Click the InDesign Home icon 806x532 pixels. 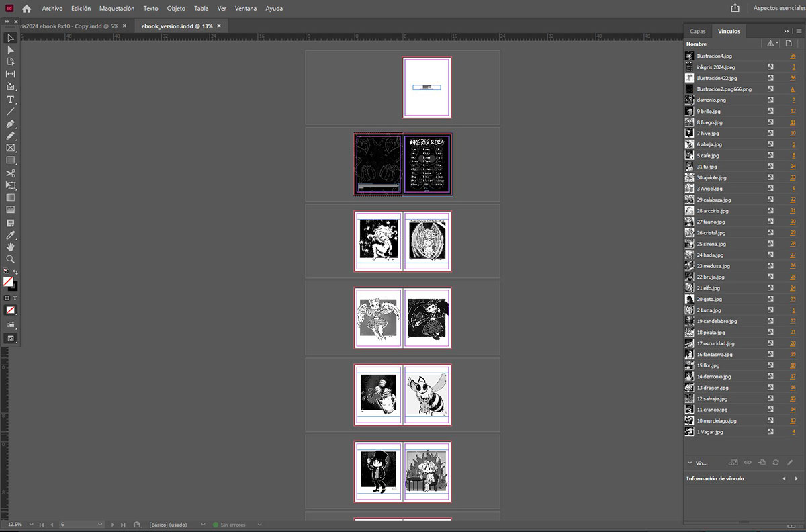tap(27, 9)
